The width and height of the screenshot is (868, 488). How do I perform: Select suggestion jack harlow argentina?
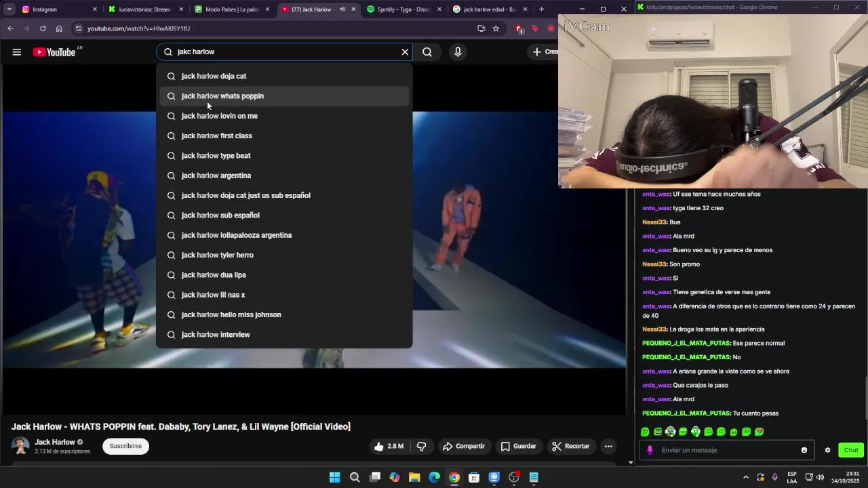pos(284,176)
